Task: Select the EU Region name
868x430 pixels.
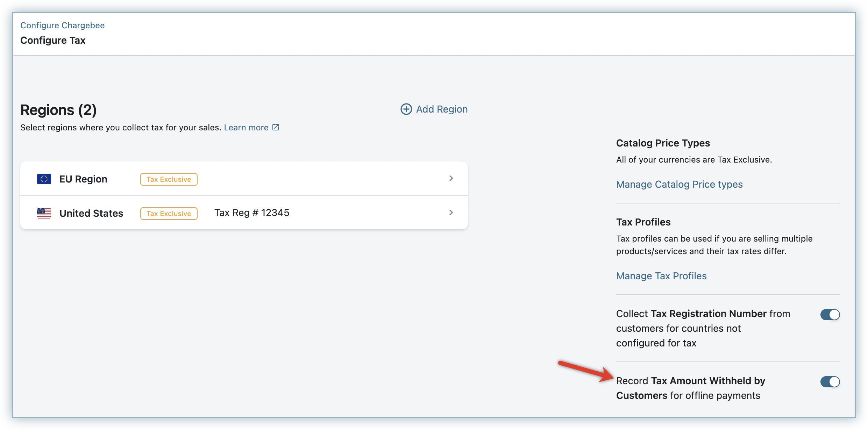Action: tap(83, 179)
